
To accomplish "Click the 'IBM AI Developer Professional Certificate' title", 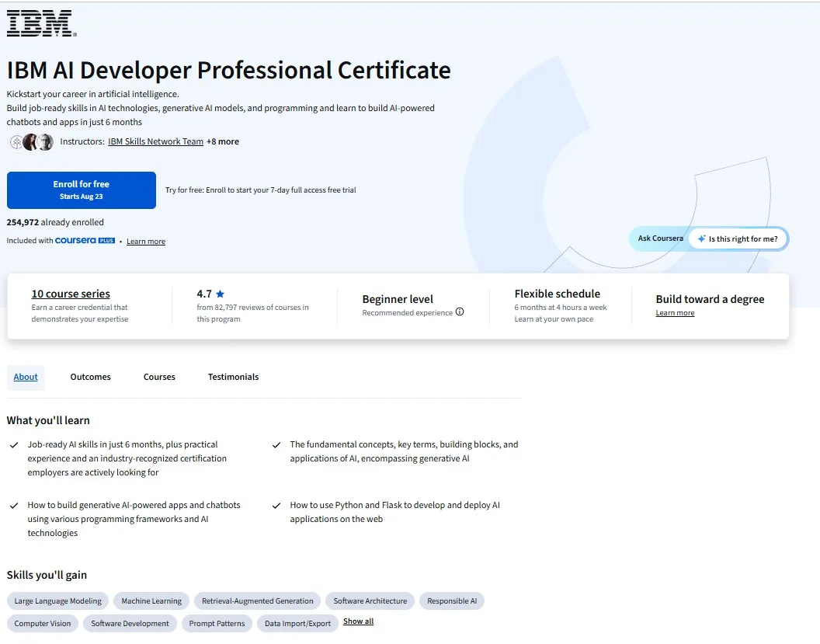I will click(228, 70).
